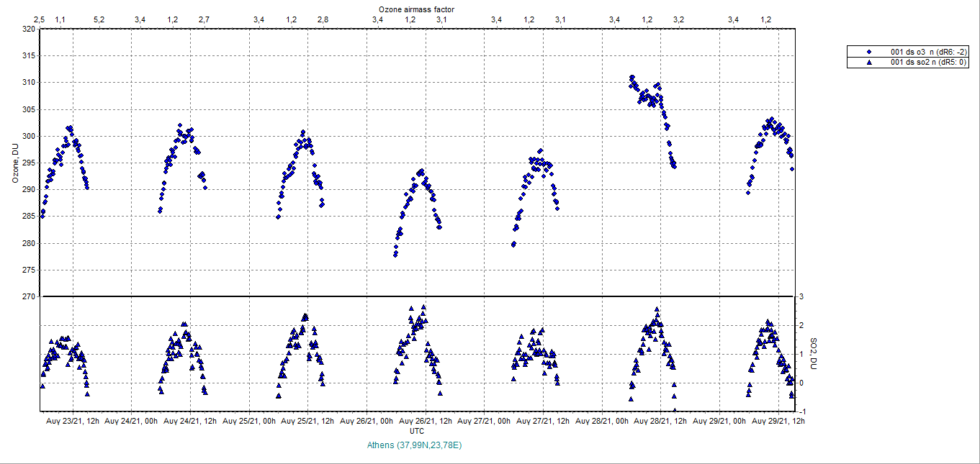Viewport: 980px width, 464px height.
Task: Click the 5,2 airmass factor value on top axis
Action: pyautogui.click(x=99, y=19)
